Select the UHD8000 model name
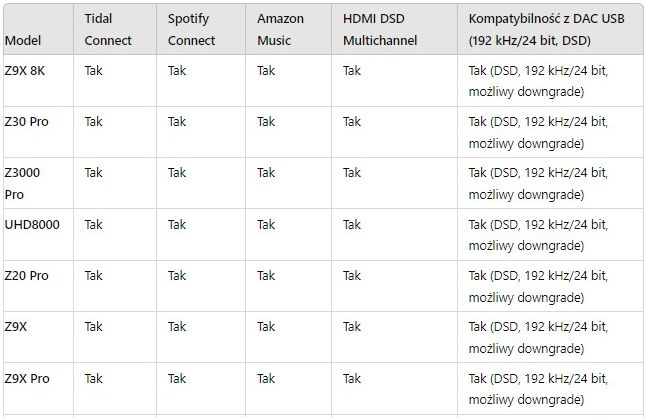The height and width of the screenshot is (417, 646). 32,225
